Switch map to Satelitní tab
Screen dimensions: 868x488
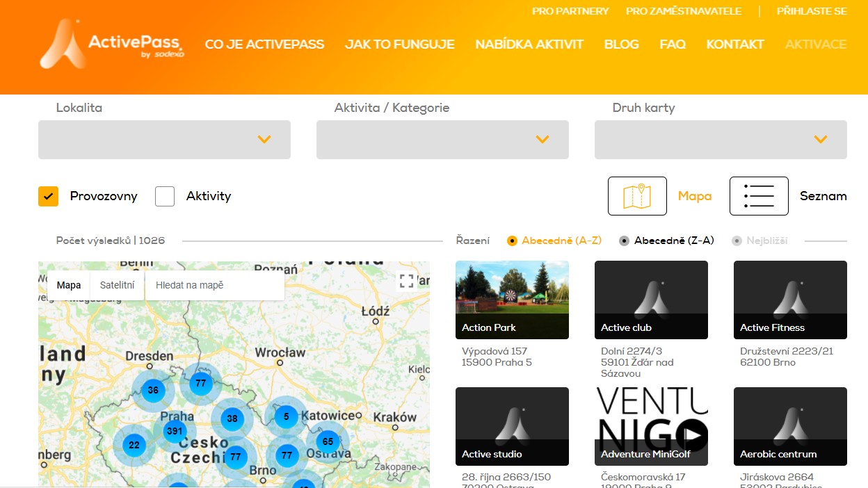point(117,285)
